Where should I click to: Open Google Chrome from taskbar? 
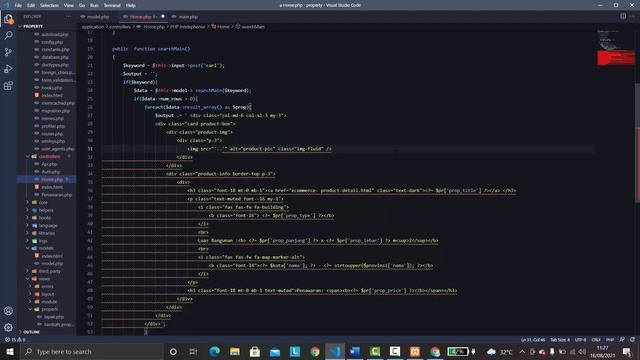pos(315,351)
